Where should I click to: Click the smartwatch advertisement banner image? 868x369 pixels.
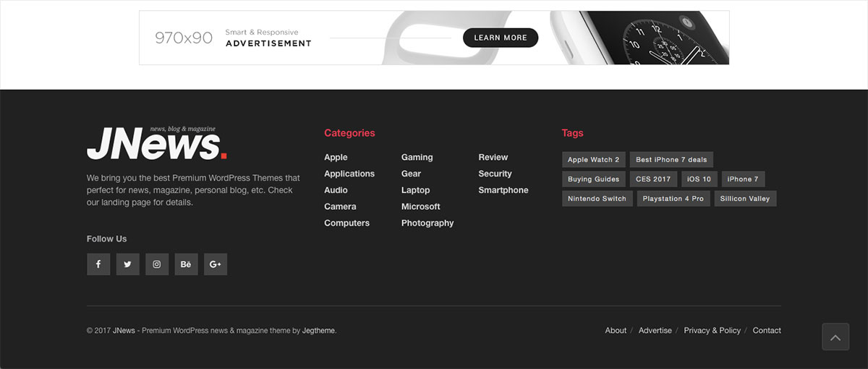(x=434, y=38)
